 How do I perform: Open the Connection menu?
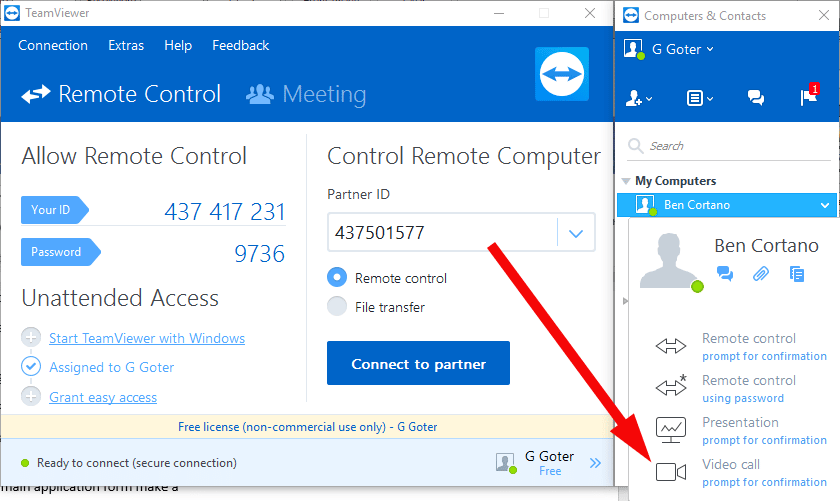[x=53, y=46]
